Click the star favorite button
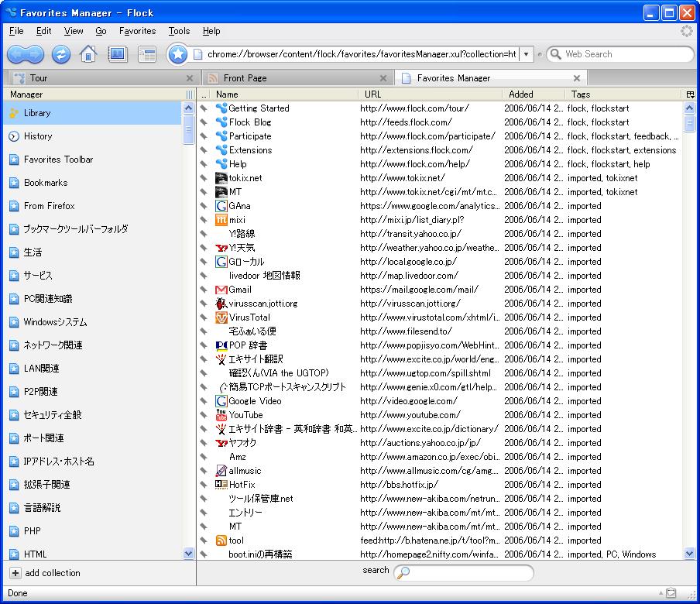This screenshot has height=604, width=700. [177, 54]
